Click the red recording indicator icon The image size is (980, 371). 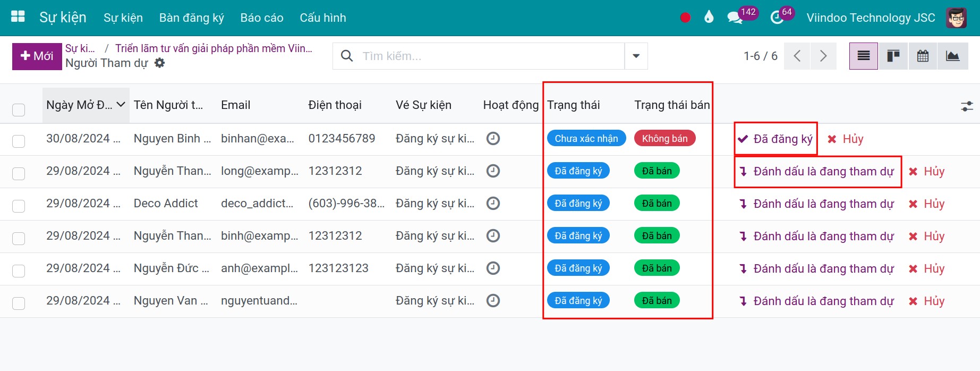coord(685,18)
